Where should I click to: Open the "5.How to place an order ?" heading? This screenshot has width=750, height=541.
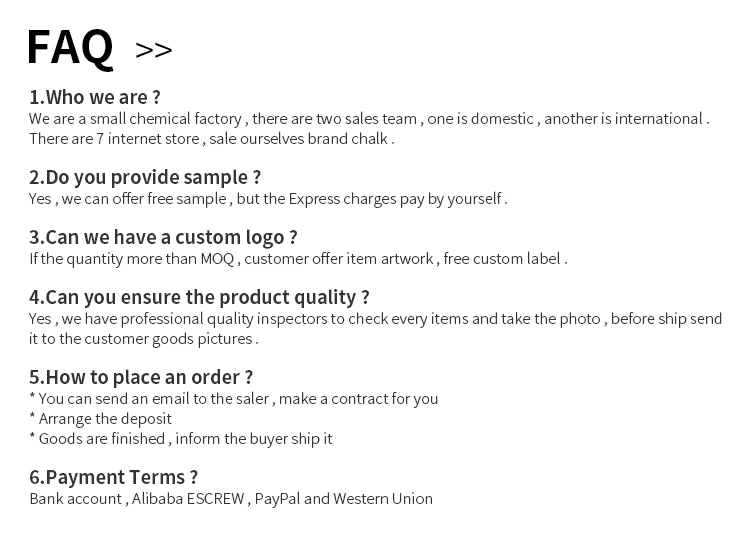point(141,377)
